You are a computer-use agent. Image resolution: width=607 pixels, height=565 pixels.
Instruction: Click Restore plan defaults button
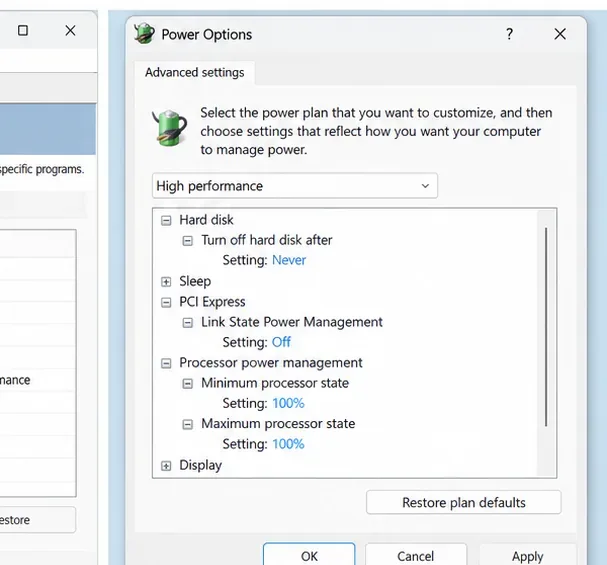pos(464,502)
